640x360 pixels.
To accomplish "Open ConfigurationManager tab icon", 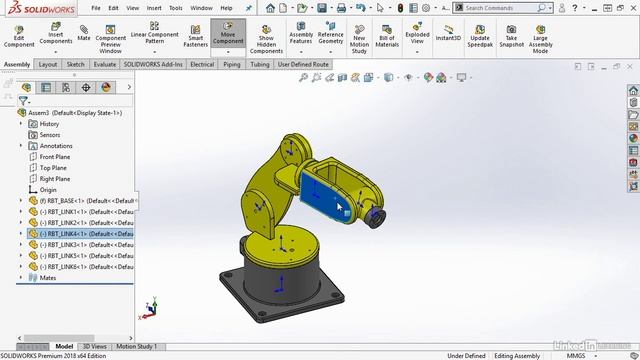I will pyautogui.click(x=66, y=87).
